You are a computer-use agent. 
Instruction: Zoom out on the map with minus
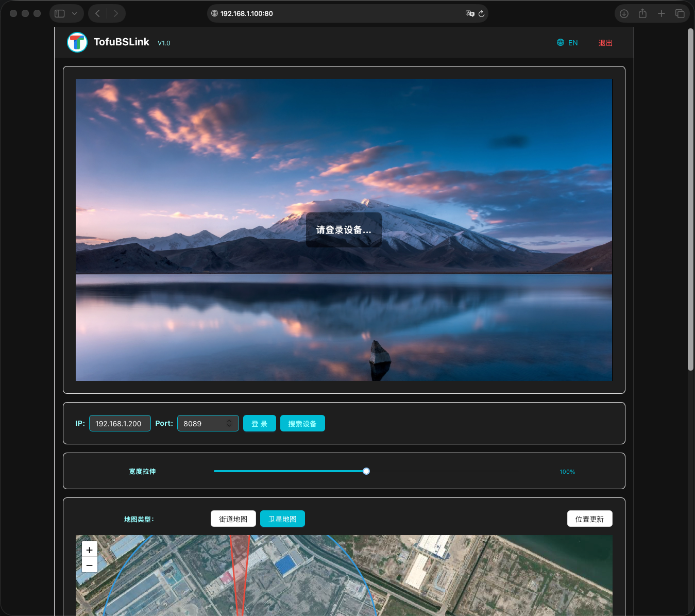90,565
